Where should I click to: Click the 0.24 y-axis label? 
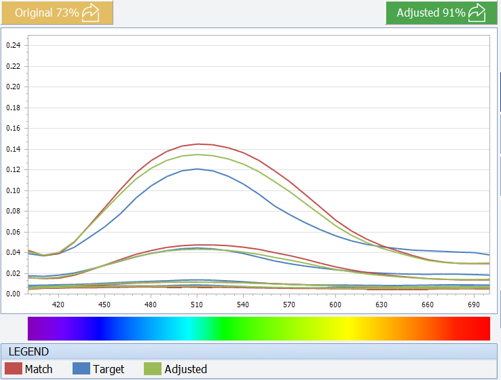click(x=13, y=45)
